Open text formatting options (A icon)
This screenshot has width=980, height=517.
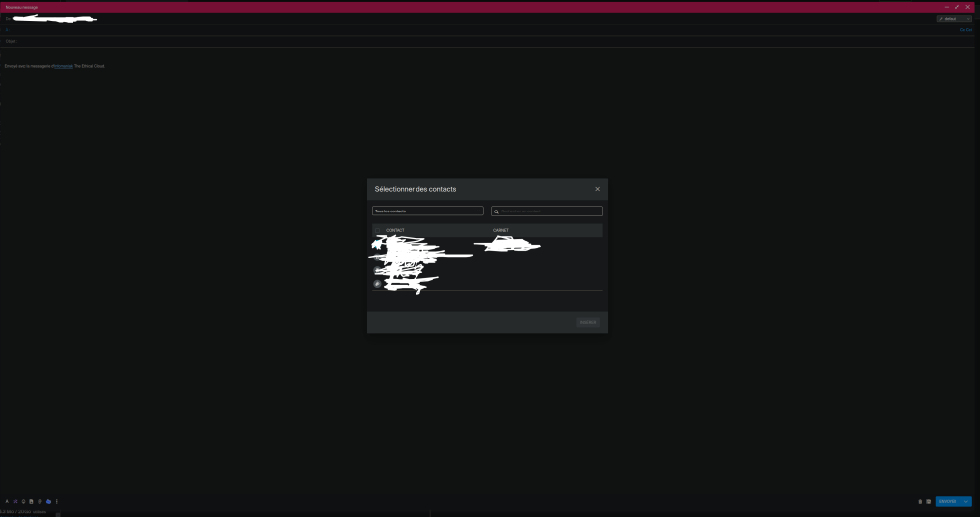(x=7, y=501)
